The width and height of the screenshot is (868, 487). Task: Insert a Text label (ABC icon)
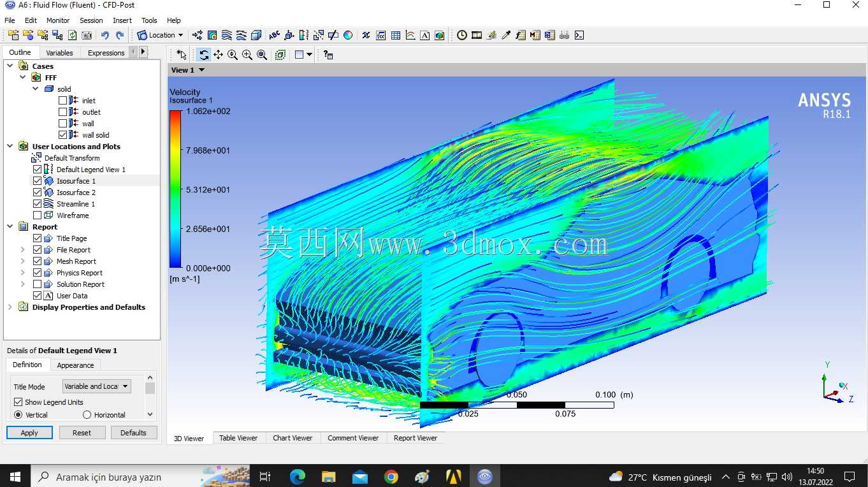pyautogui.click(x=274, y=35)
